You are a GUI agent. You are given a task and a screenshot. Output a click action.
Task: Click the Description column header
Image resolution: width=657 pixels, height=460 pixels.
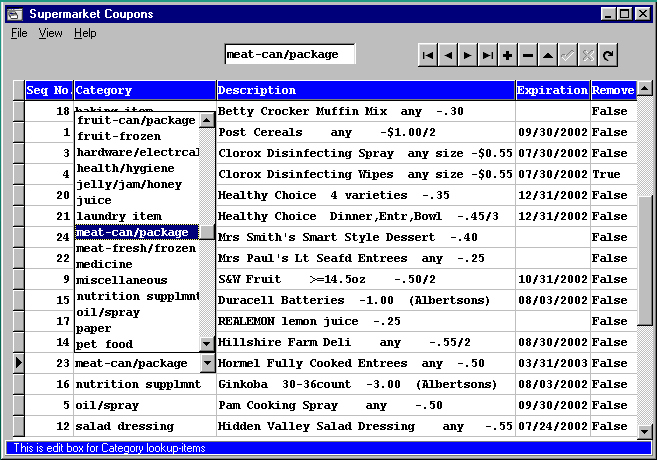[366, 90]
